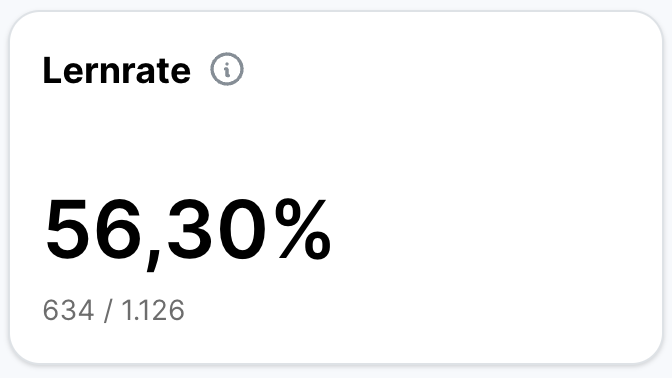Open the Lernrate tooltip via the circled i
The height and width of the screenshot is (378, 672).
tap(227, 69)
